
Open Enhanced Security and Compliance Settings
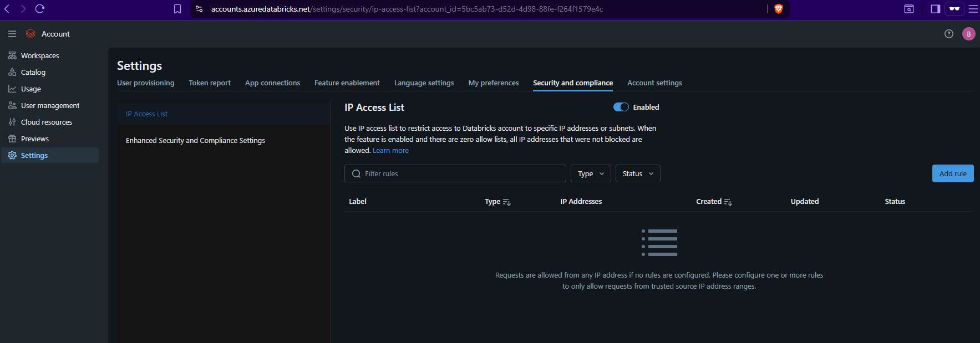tap(224, 140)
